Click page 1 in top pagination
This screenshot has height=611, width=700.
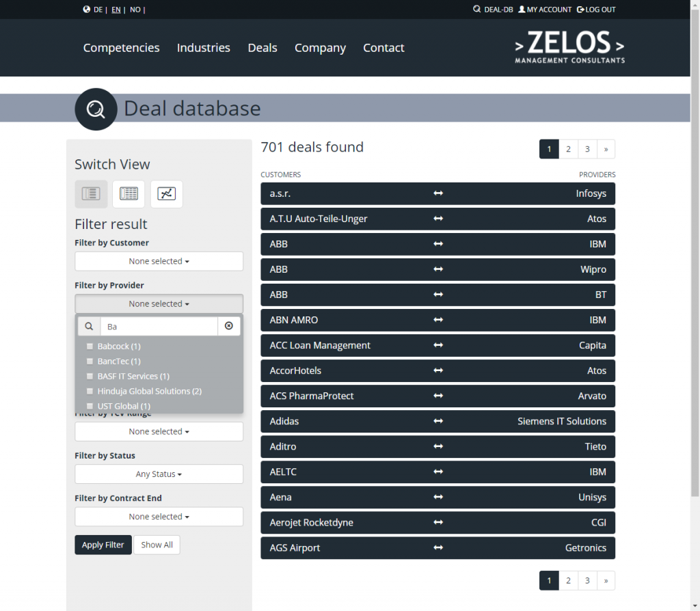549,149
